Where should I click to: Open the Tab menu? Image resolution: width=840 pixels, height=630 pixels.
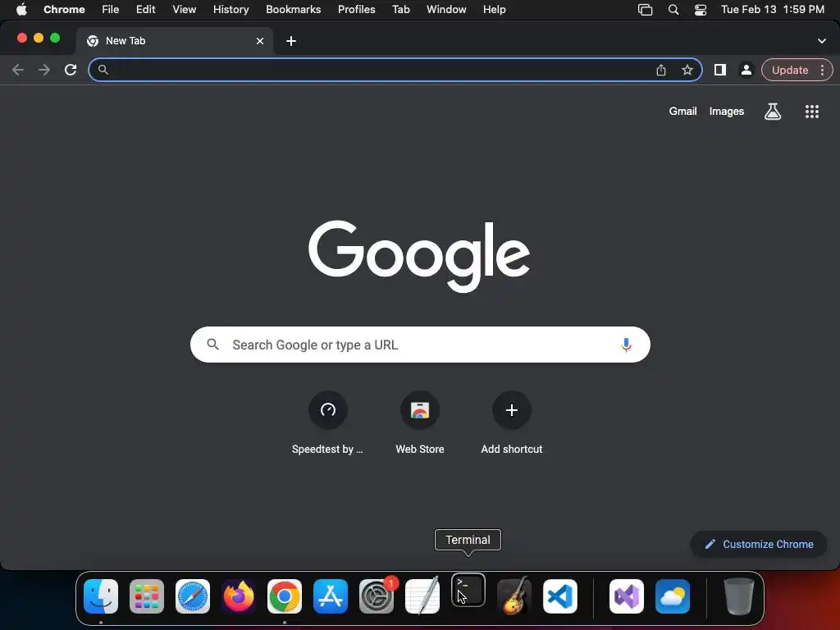400,10
